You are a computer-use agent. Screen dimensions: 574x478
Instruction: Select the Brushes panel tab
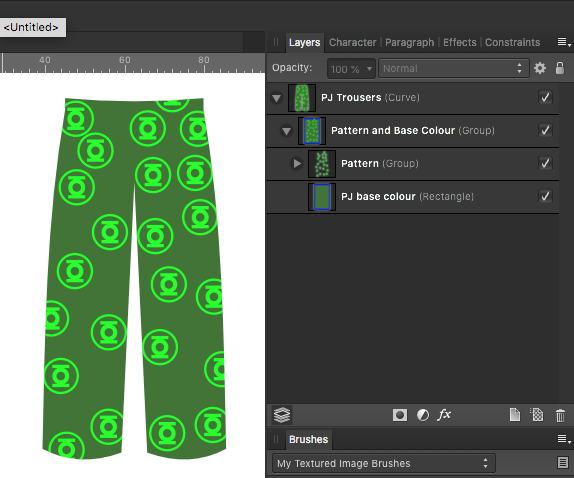coord(309,439)
